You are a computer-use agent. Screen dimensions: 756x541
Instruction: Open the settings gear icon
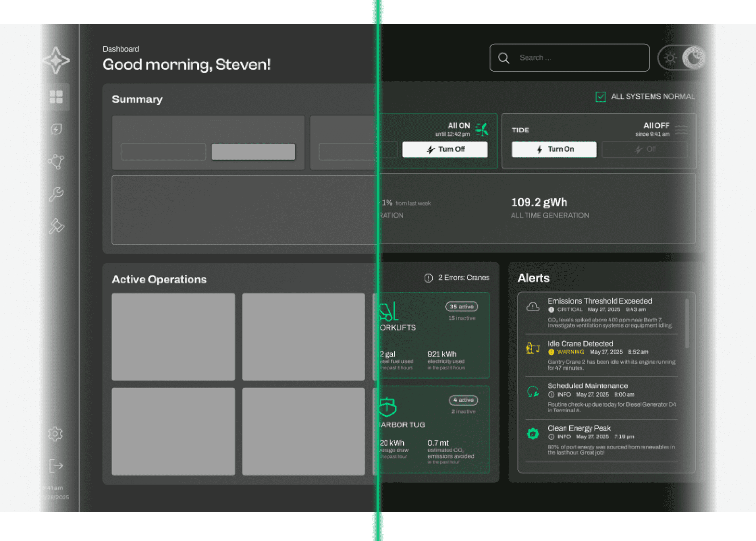click(55, 434)
